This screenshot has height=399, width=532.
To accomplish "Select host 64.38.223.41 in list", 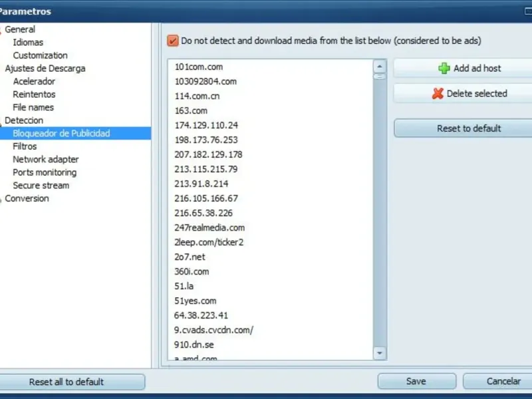I will [201, 315].
